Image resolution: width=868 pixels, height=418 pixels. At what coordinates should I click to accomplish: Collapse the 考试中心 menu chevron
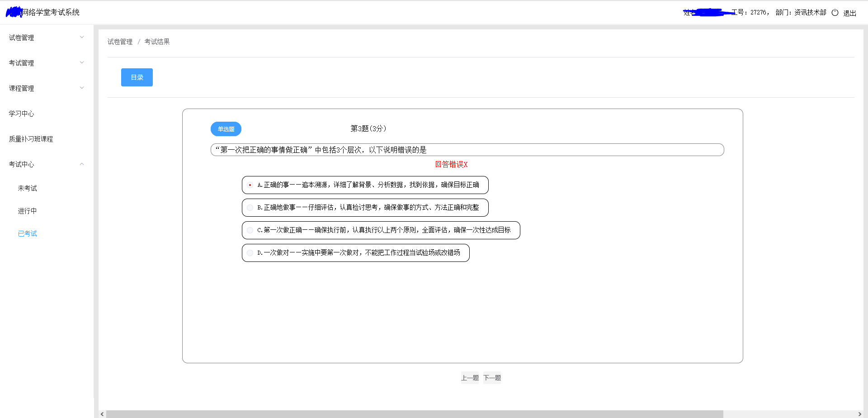[82, 164]
